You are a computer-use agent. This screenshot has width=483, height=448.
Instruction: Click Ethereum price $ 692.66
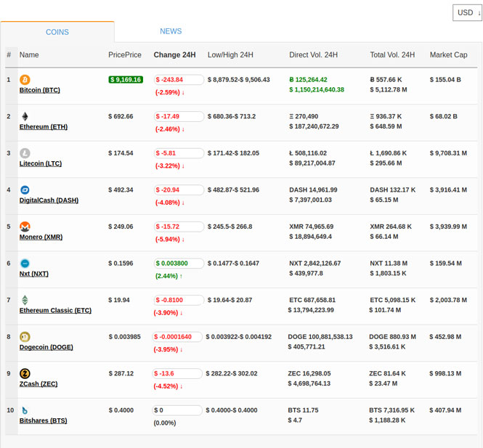[121, 116]
